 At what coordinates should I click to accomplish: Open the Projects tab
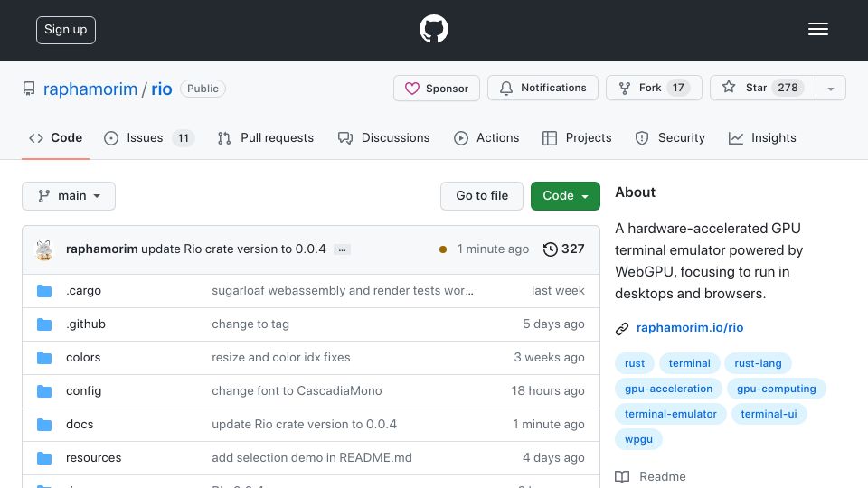pos(577,137)
